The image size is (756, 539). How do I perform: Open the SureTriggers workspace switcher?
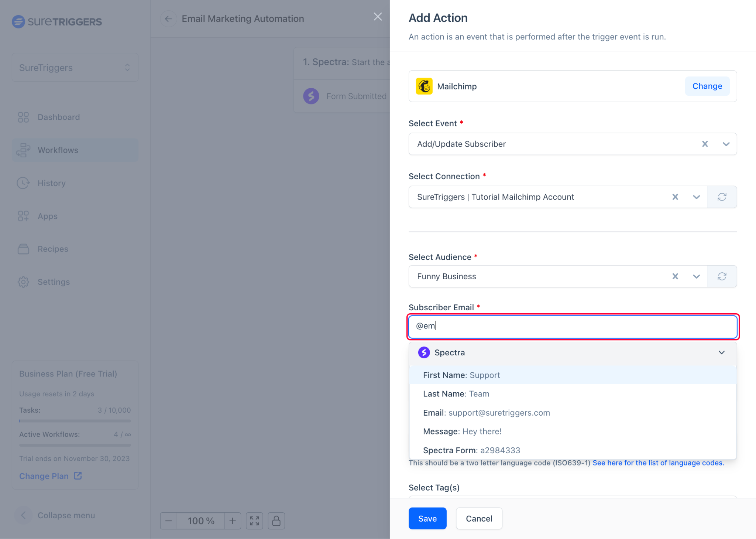coord(75,68)
